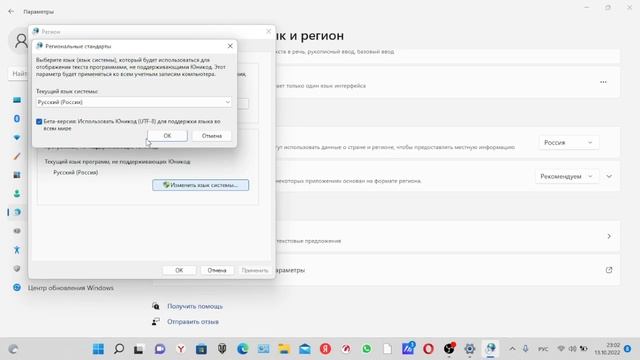Image resolution: width=640 pixels, height=360 pixels.
Task: Open the Bluetooth & devices sidebar icon
Action: [x=17, y=118]
